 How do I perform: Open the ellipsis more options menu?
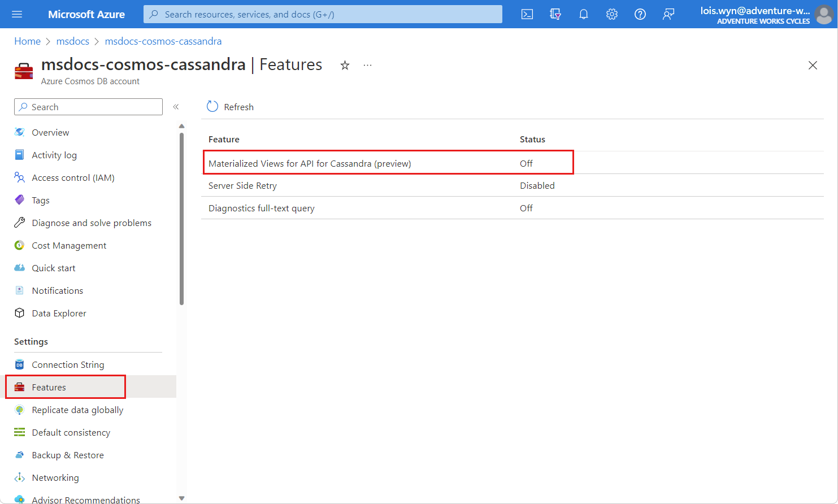pyautogui.click(x=367, y=66)
